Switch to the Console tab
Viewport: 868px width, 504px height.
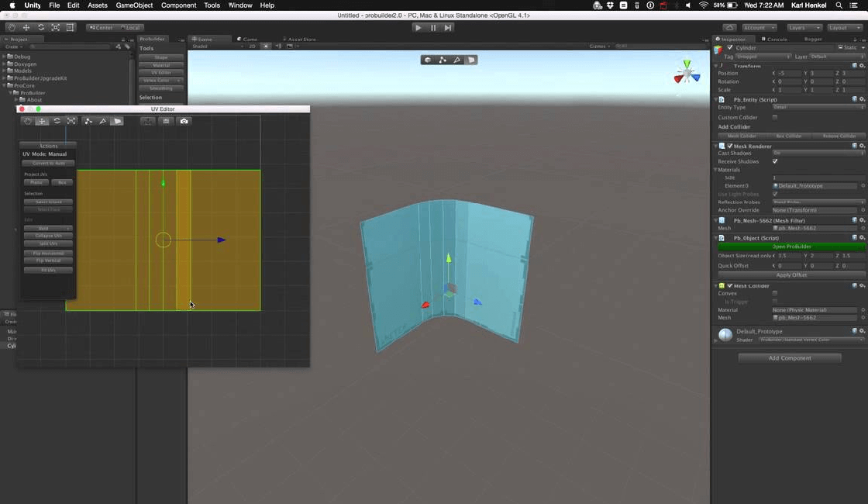[x=774, y=39]
